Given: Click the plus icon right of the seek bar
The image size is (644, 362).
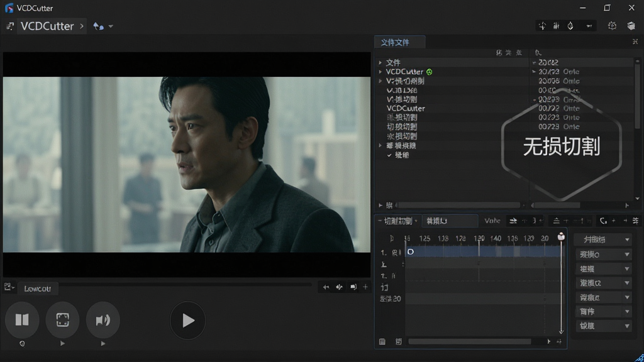Looking at the screenshot, I should point(365,287).
